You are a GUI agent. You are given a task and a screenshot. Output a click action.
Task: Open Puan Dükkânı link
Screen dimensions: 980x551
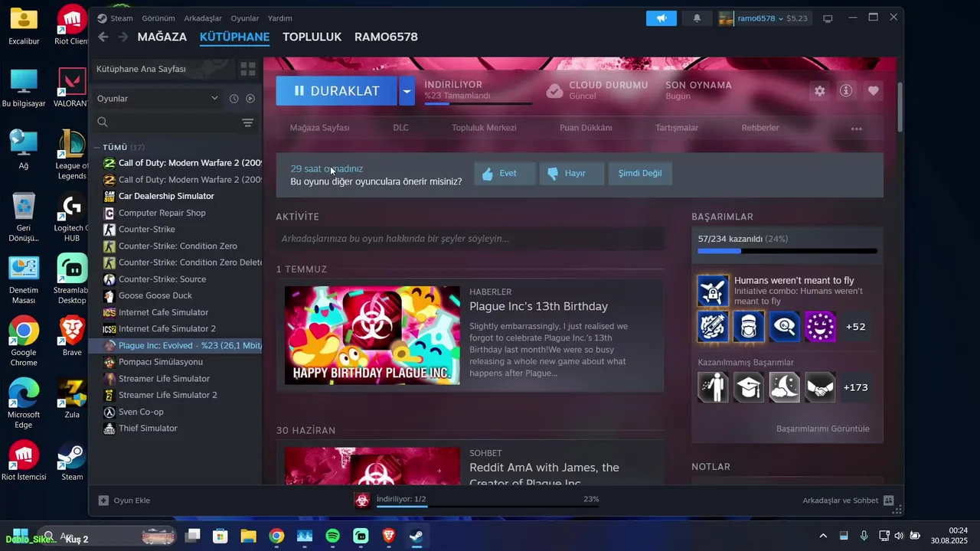(x=586, y=128)
